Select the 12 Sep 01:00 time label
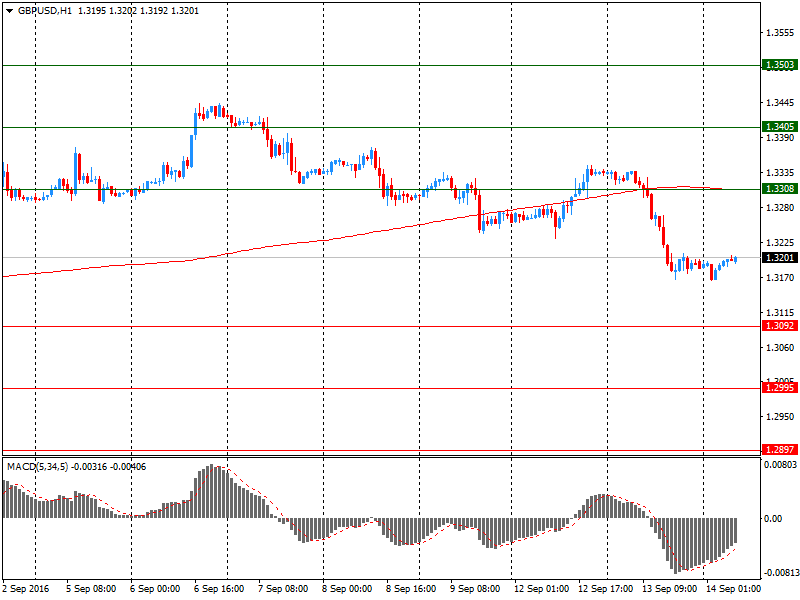Screen dimensions: 800x600 pos(541,589)
